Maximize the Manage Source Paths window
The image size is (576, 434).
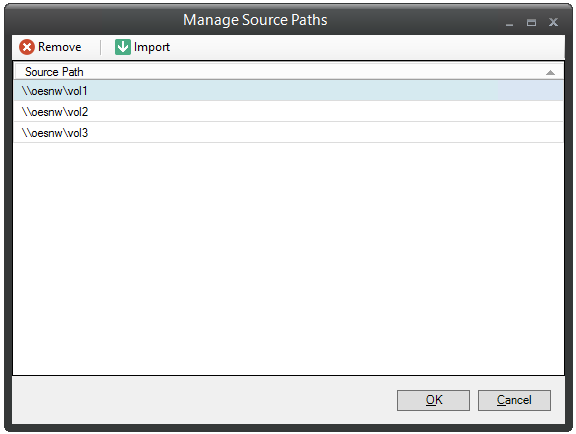click(x=531, y=23)
